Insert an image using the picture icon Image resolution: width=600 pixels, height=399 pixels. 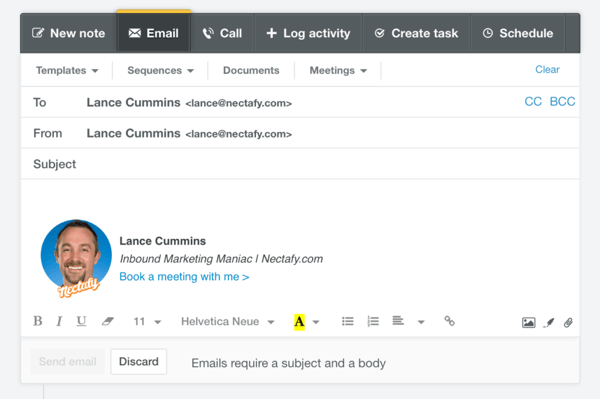(x=528, y=322)
